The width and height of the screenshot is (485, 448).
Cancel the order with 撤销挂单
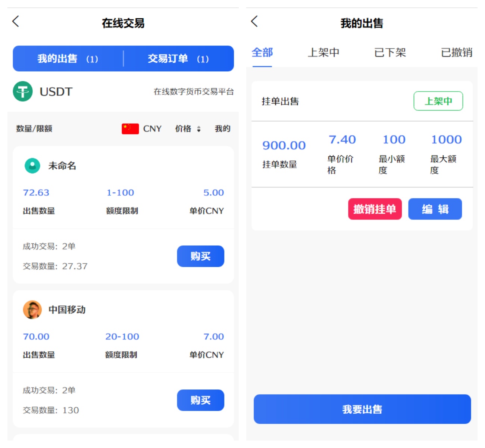point(375,209)
